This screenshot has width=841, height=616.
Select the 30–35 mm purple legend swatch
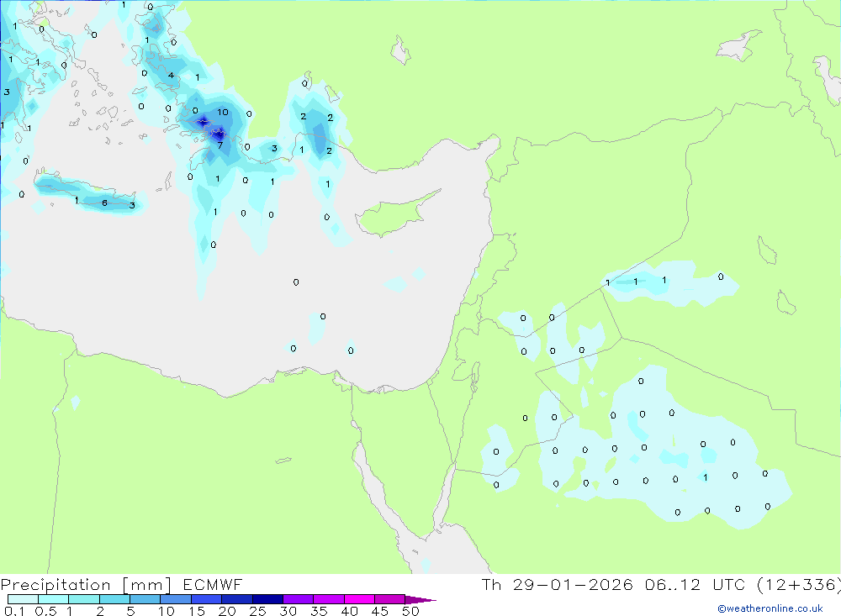click(x=299, y=599)
